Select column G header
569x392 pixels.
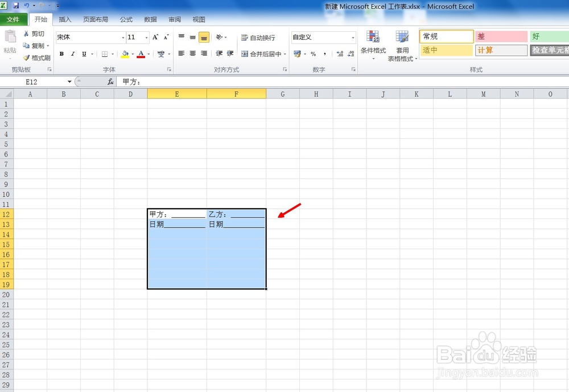point(283,94)
